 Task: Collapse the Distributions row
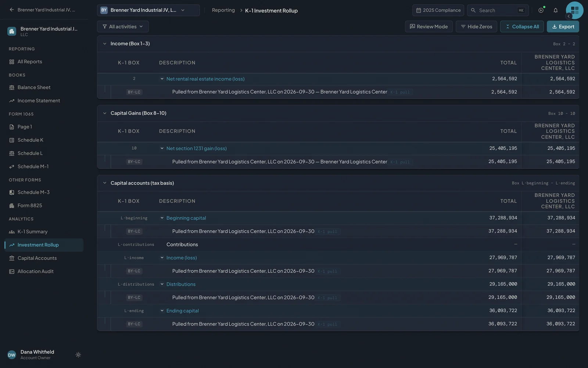[162, 284]
